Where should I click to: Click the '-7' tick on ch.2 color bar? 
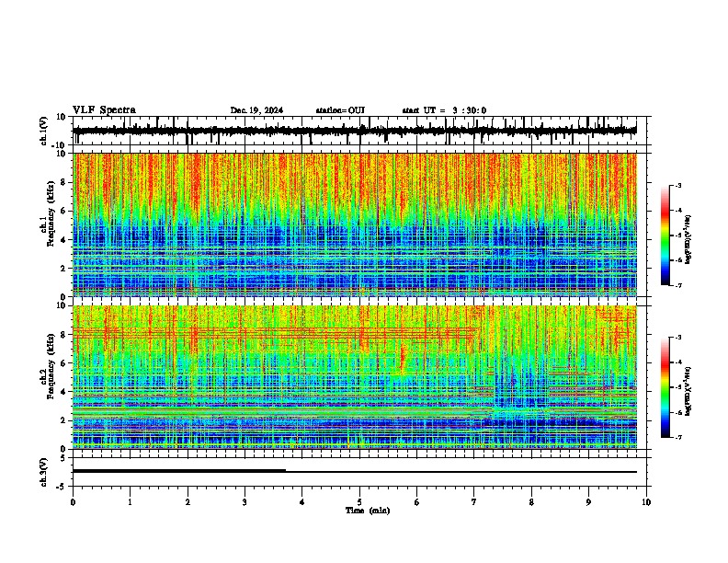click(x=678, y=437)
